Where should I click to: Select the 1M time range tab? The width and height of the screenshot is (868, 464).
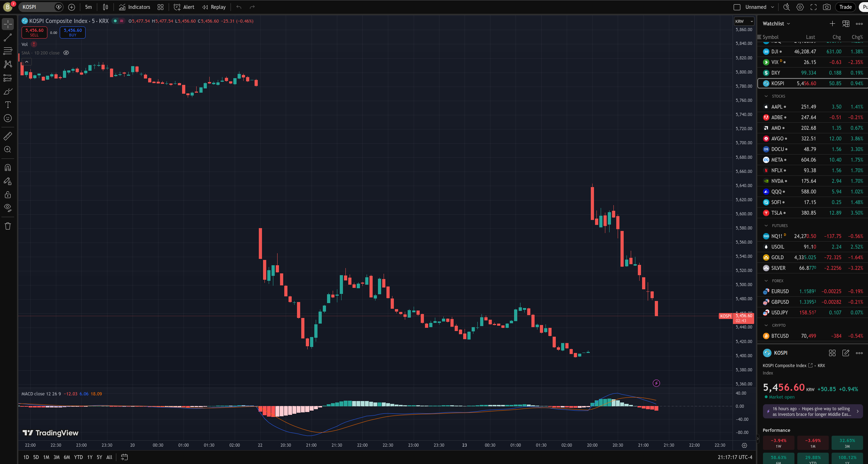46,457
